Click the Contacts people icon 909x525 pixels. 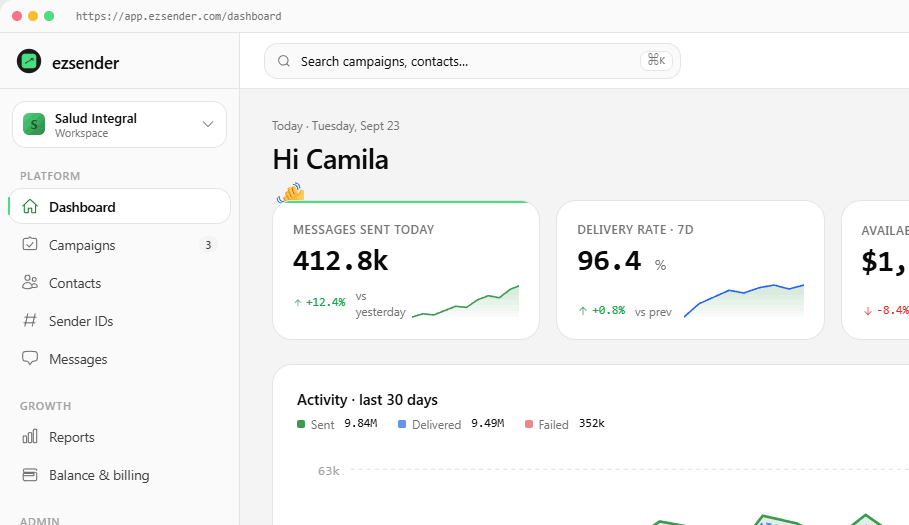coord(30,282)
